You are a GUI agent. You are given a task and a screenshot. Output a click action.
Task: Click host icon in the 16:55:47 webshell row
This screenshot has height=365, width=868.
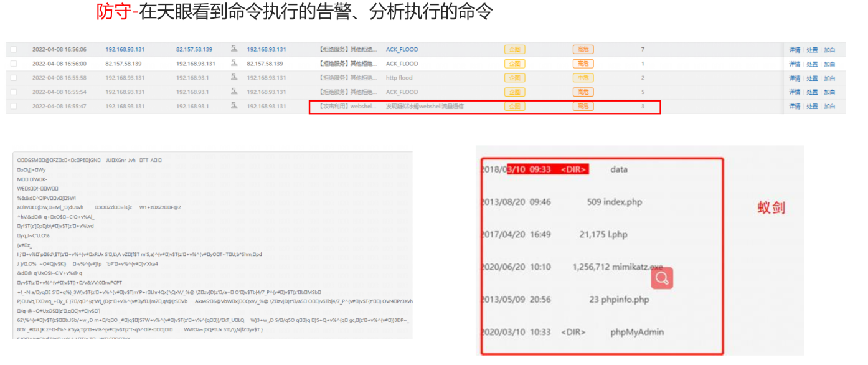point(234,107)
